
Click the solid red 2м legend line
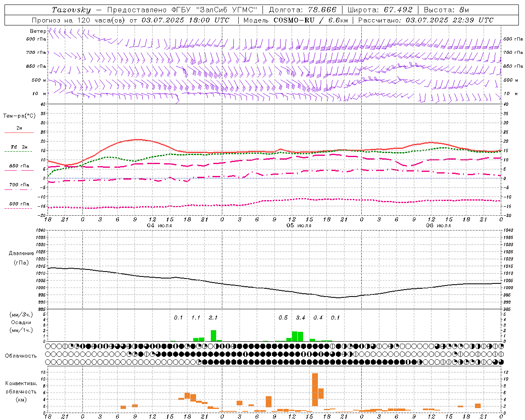coord(19,132)
